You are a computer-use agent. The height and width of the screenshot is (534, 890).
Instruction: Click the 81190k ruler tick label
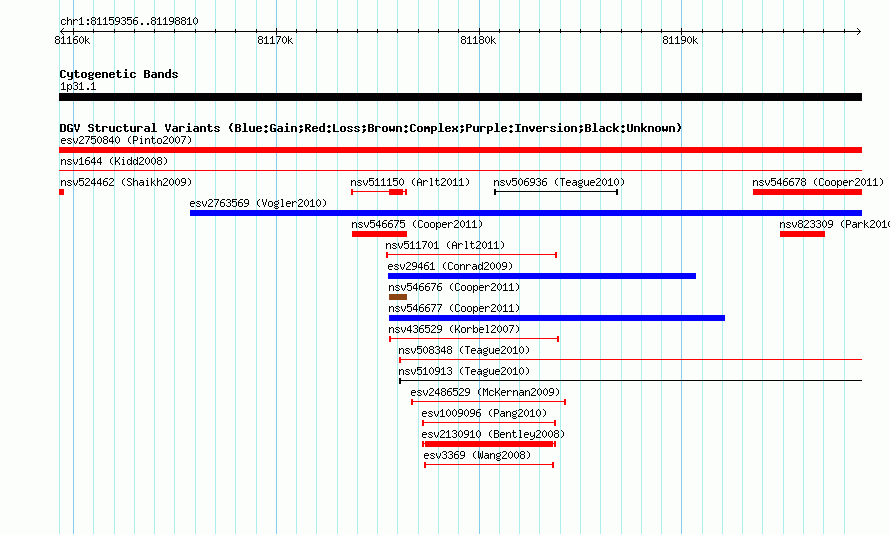pyautogui.click(x=680, y=40)
